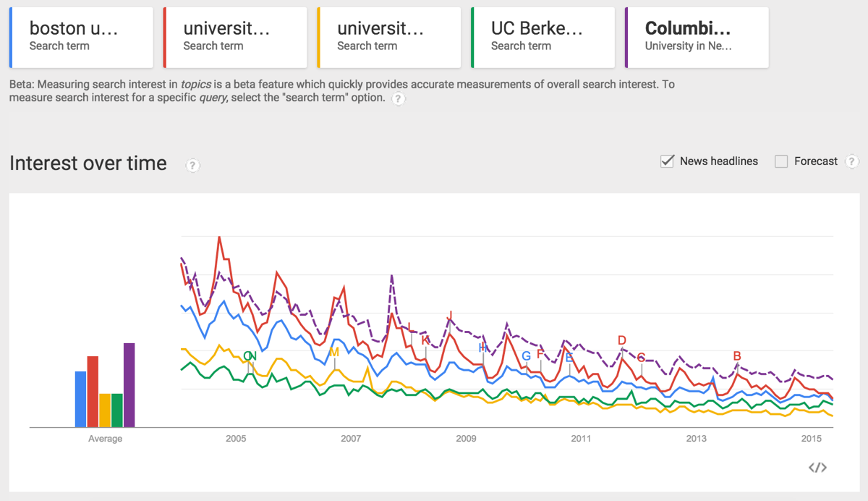Open help icon next to Interest over time
The image size is (868, 501).
coord(192,166)
